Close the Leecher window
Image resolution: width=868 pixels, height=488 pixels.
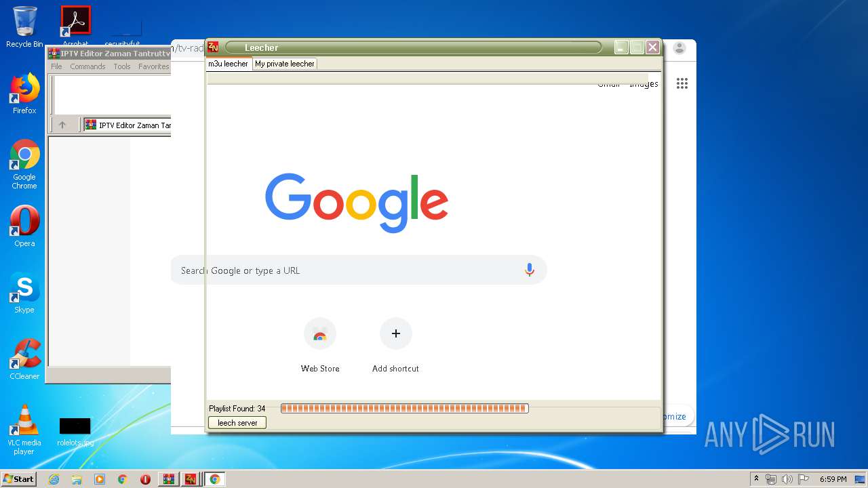point(652,47)
